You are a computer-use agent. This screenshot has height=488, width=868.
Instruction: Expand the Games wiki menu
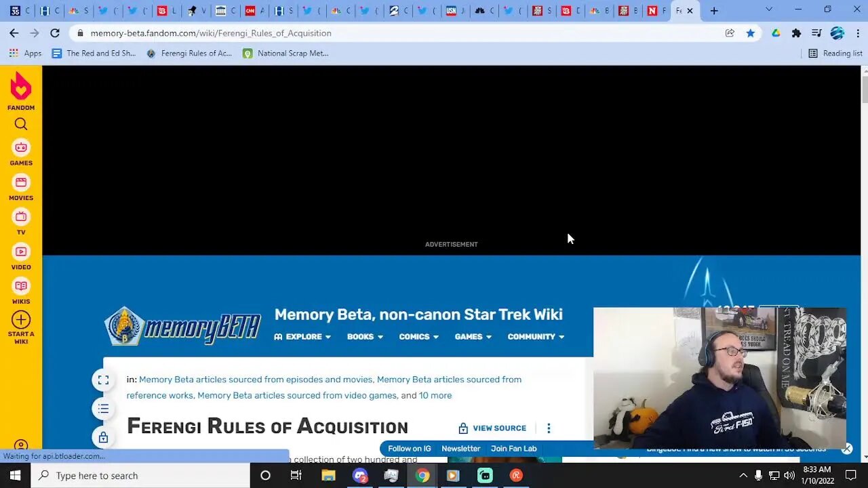pos(473,337)
